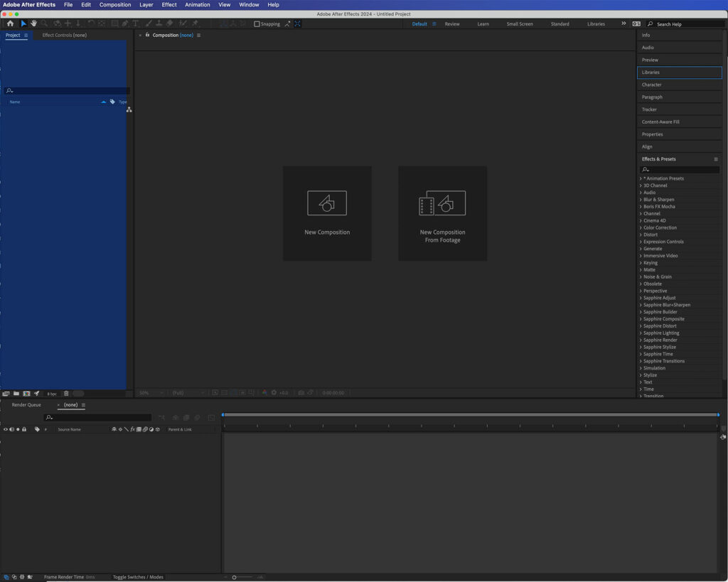This screenshot has width=728, height=582.
Task: Click the blue snapping extents icon
Action: click(x=297, y=23)
